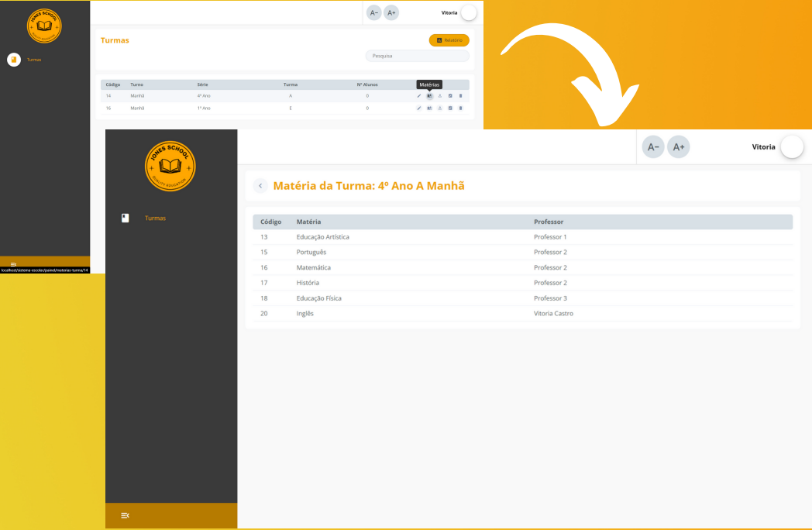Click the Jones School logo in the sidebar
The image size is (812, 530).
click(44, 25)
